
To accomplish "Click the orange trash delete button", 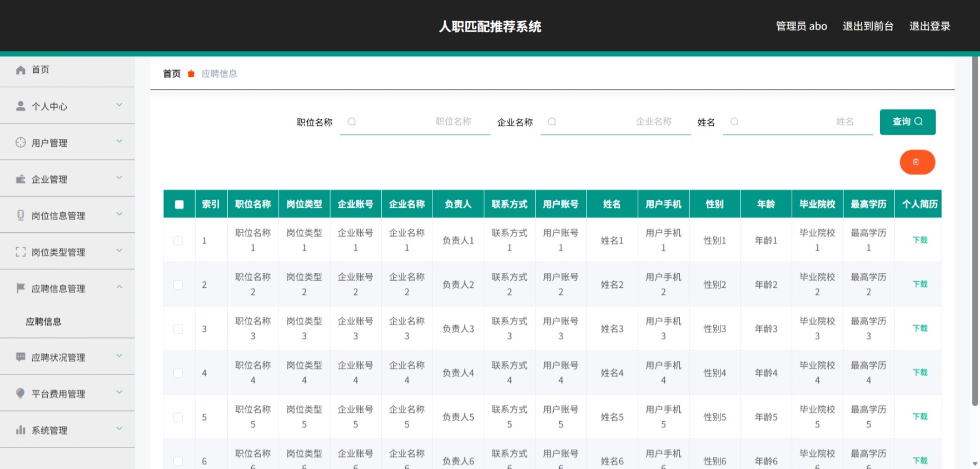I will click(917, 162).
